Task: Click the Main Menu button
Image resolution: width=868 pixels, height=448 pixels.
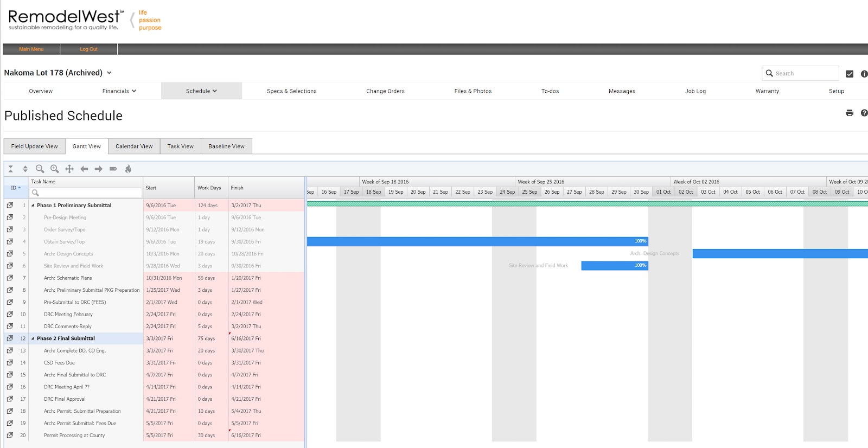Action: pos(31,49)
